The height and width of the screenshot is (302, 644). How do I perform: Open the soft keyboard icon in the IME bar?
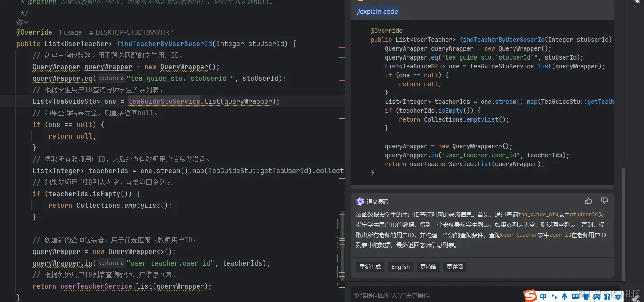pyautogui.click(x=575, y=296)
